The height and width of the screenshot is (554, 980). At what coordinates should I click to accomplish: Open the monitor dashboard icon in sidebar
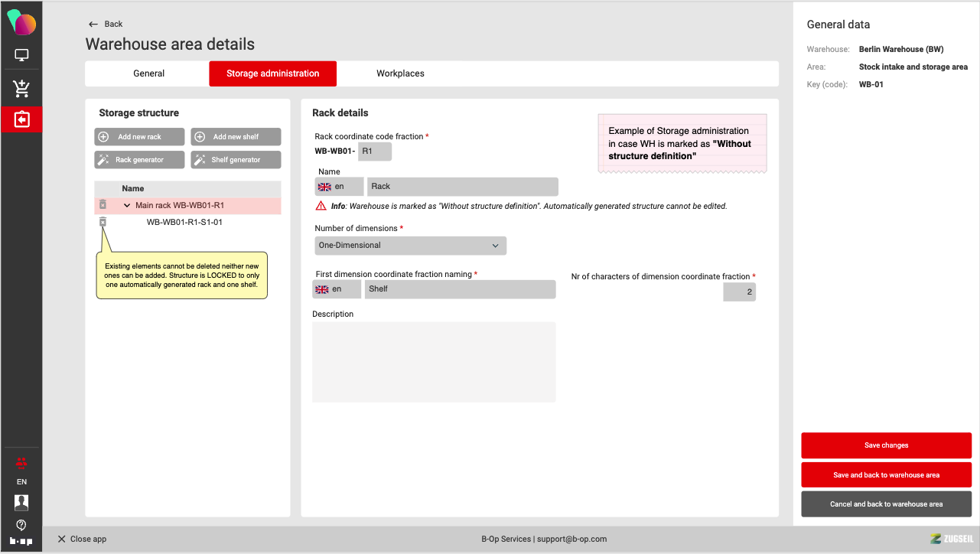click(21, 55)
